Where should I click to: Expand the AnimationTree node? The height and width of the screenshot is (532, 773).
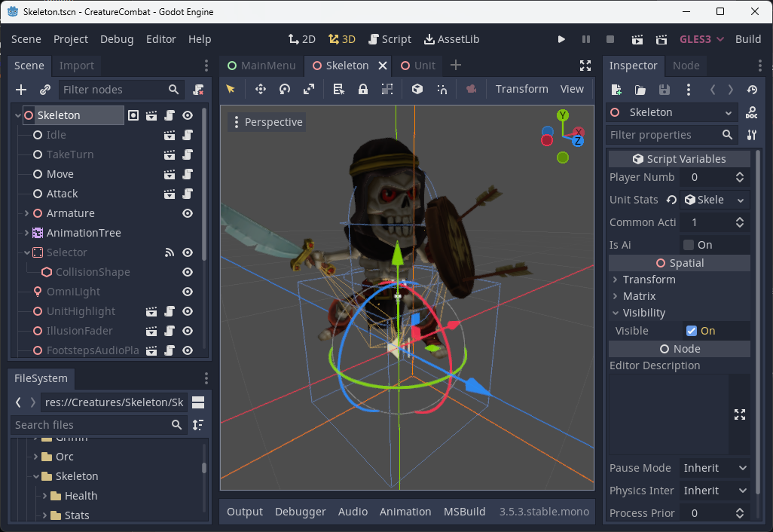(26, 233)
